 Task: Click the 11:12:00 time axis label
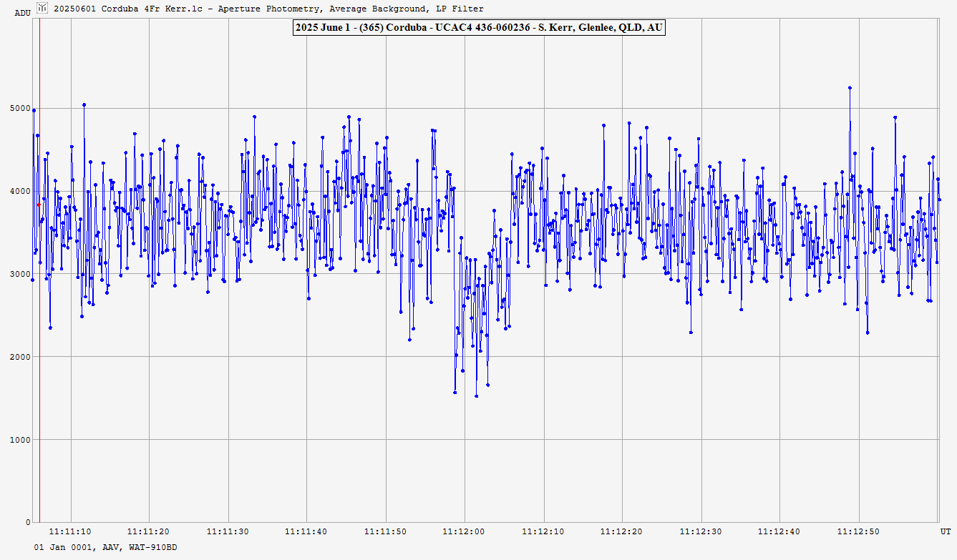465,531
